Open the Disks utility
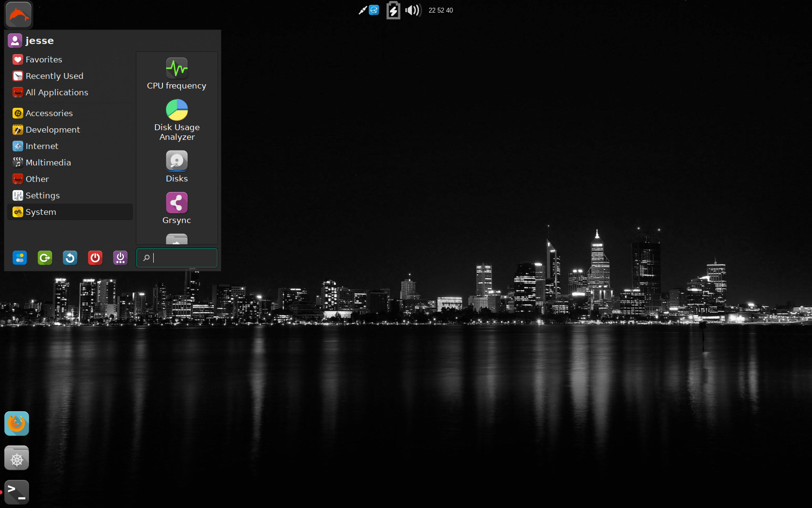Image resolution: width=812 pixels, height=508 pixels. [176, 167]
